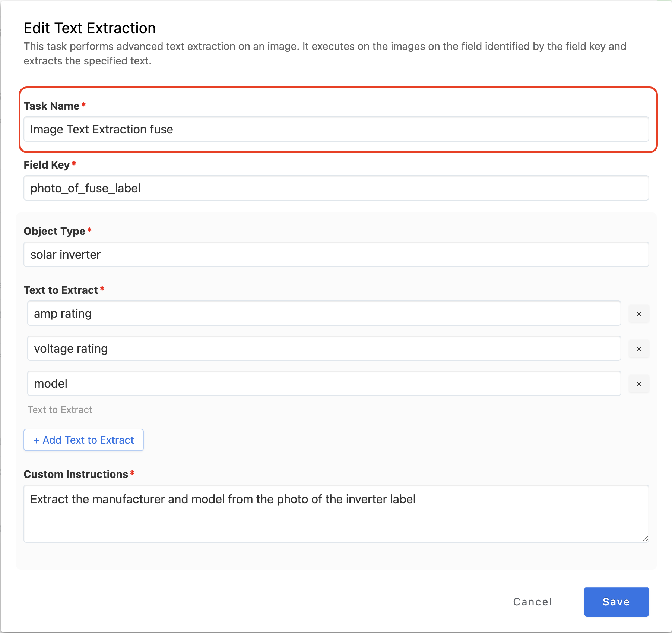Place cursor in voltage rating field

[x=324, y=349]
